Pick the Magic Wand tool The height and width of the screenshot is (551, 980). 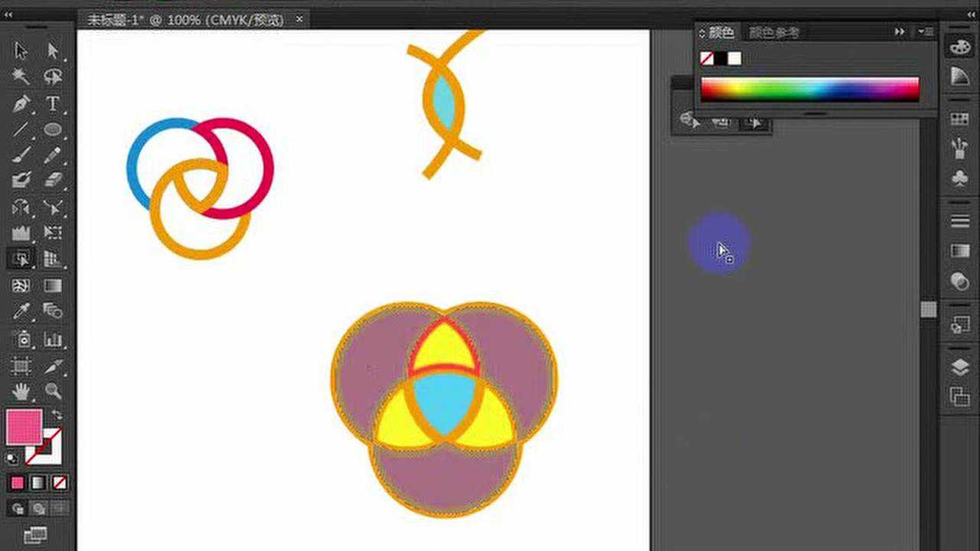coord(21,77)
